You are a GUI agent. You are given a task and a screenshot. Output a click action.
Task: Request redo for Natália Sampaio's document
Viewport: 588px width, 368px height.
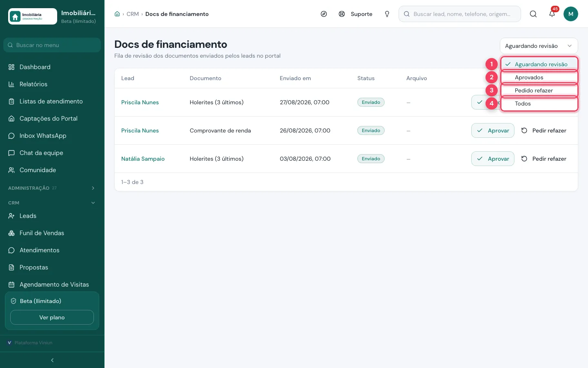coord(544,159)
